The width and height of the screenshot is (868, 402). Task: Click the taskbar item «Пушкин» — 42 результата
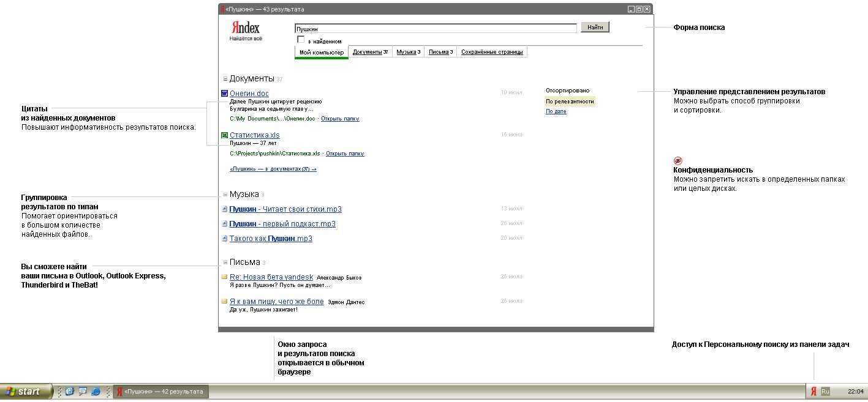(x=161, y=392)
